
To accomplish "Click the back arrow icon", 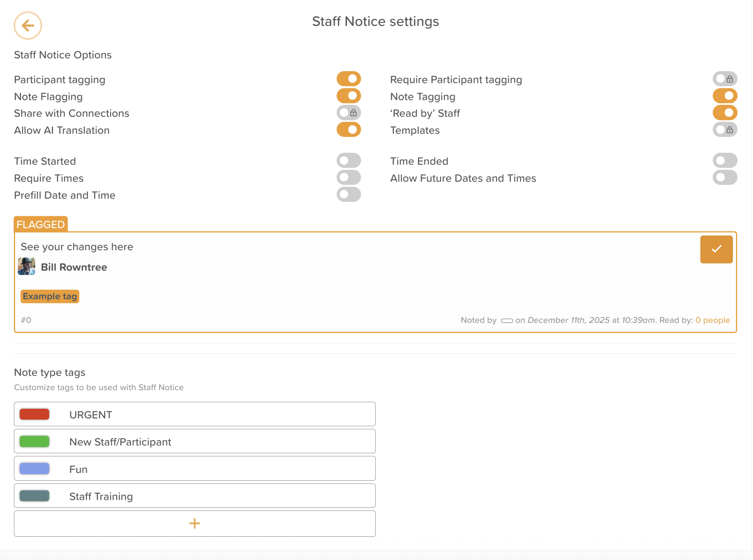I will (28, 26).
